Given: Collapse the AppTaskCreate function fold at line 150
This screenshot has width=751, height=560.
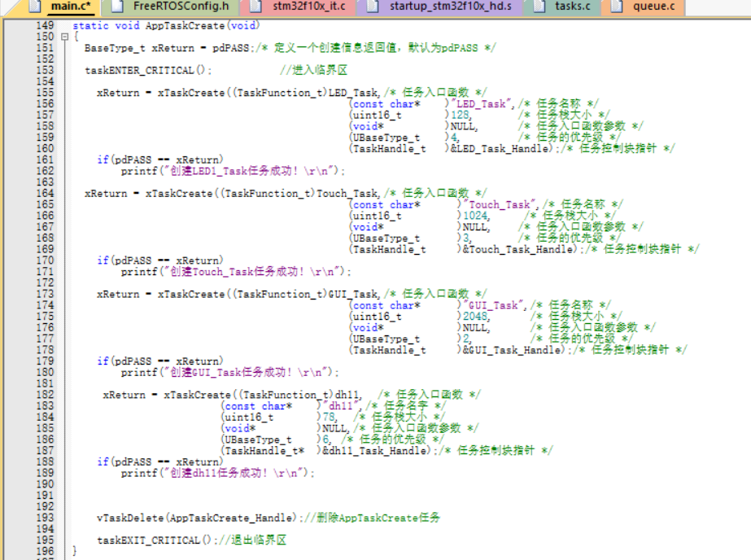Looking at the screenshot, I should [x=64, y=37].
